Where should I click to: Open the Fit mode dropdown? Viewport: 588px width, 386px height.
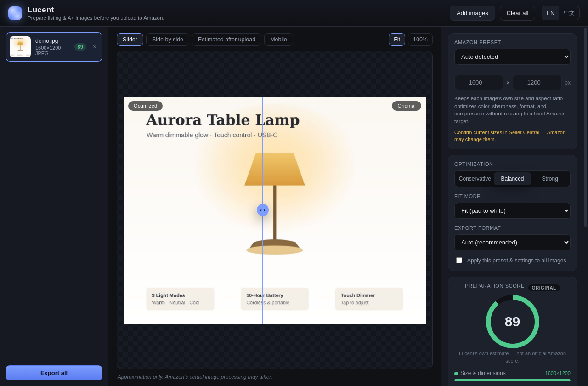tap(512, 211)
